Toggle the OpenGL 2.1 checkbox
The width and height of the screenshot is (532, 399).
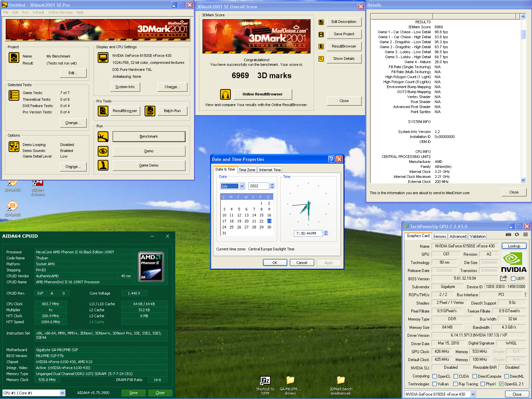click(x=501, y=384)
